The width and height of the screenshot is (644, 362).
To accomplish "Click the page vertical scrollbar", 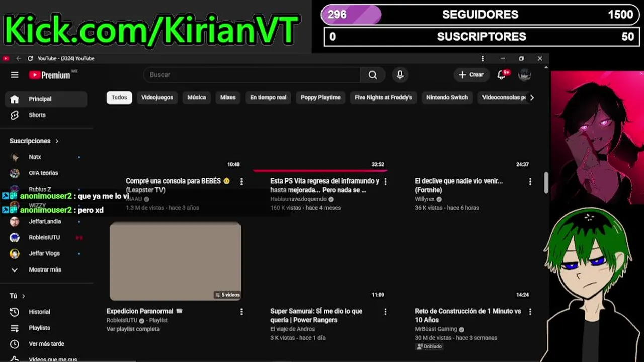I will (546, 183).
